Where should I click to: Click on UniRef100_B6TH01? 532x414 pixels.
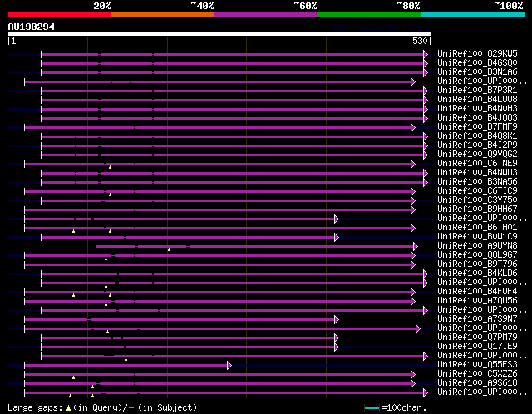477,228
